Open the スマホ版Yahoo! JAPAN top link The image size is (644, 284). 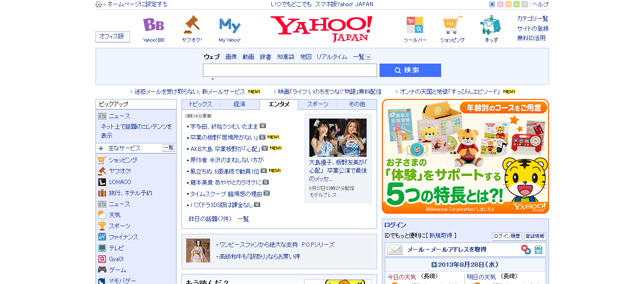point(344,4)
